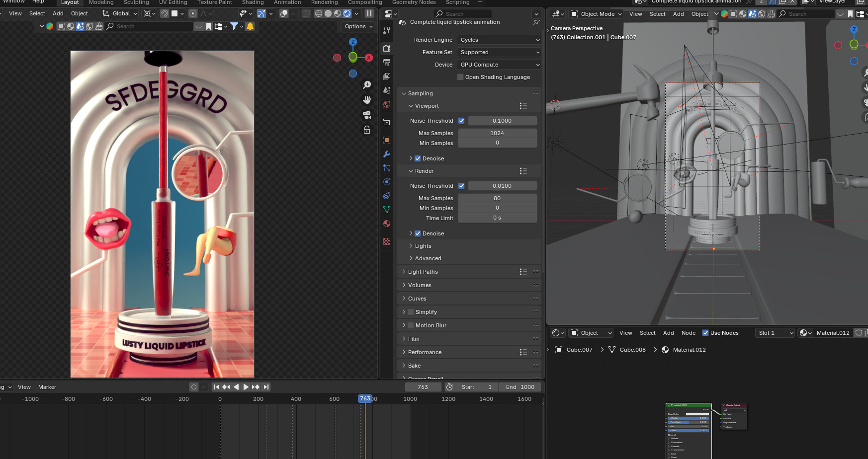This screenshot has width=868, height=459.
Task: Open the Object properties tab icon
Action: [387, 140]
